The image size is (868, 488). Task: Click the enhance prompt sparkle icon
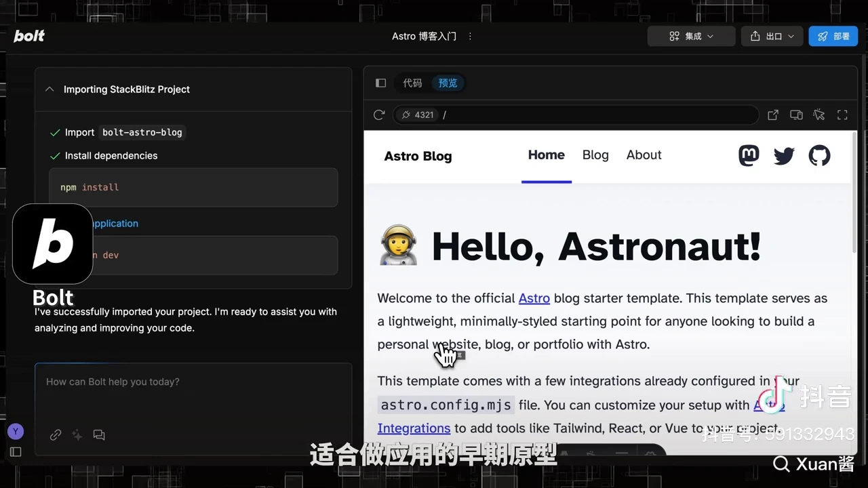[x=77, y=435]
